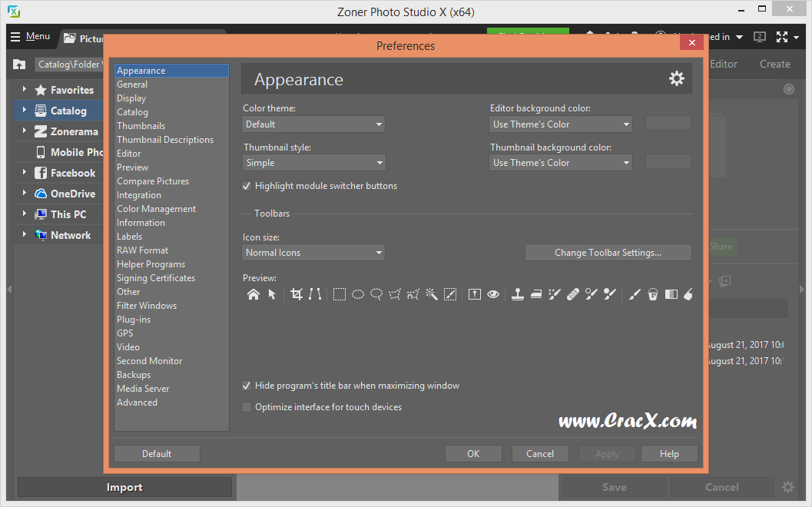This screenshot has width=812, height=507.
Task: Click the red eye reduction eye icon
Action: pos(493,294)
